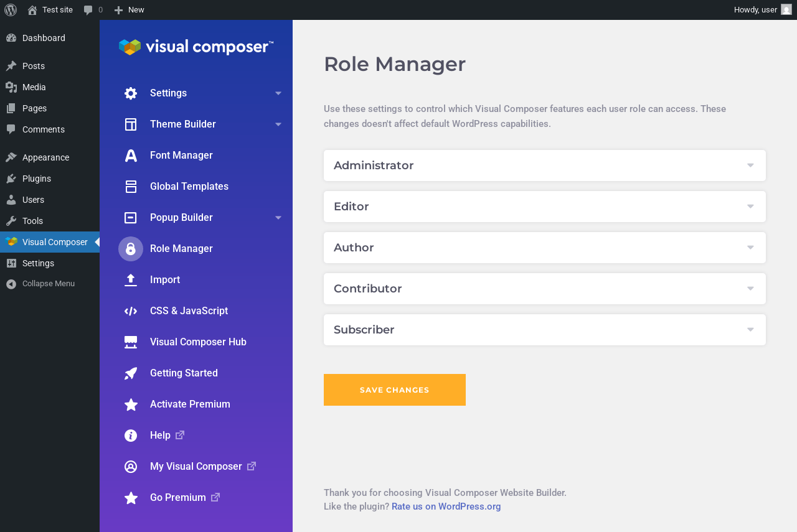The image size is (797, 532).
Task: Click the Visual Composer Hub store icon
Action: (x=131, y=342)
